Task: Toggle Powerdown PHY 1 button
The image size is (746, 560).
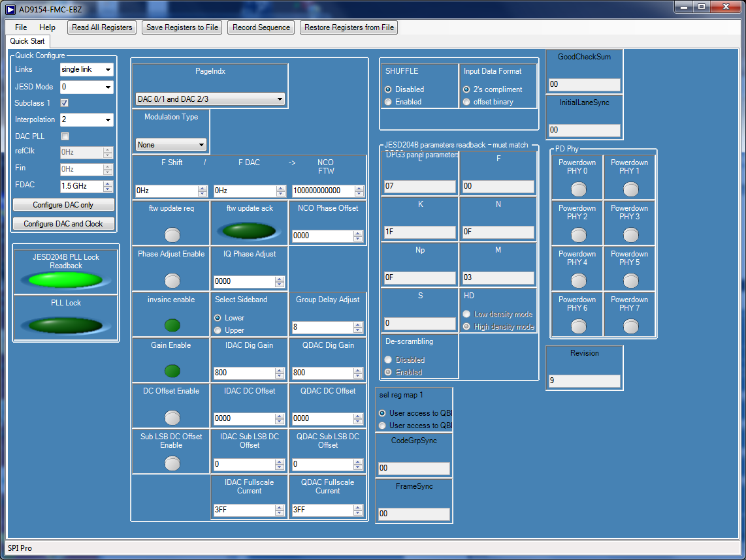Action: 631,189
